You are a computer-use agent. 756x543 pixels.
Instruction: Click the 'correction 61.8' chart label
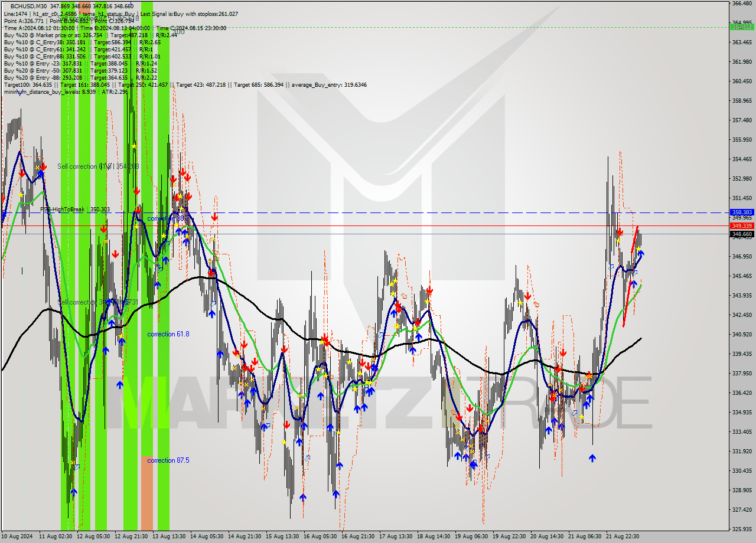tap(168, 334)
